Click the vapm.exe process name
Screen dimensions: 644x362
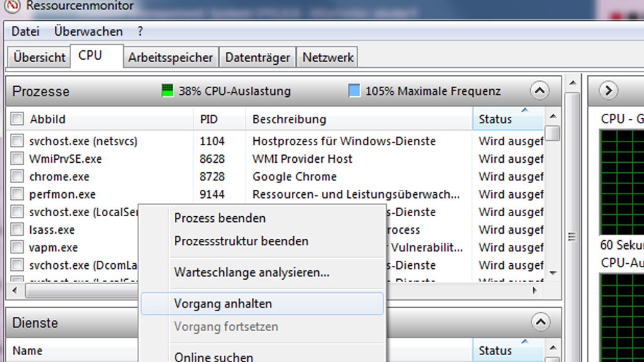(x=53, y=248)
